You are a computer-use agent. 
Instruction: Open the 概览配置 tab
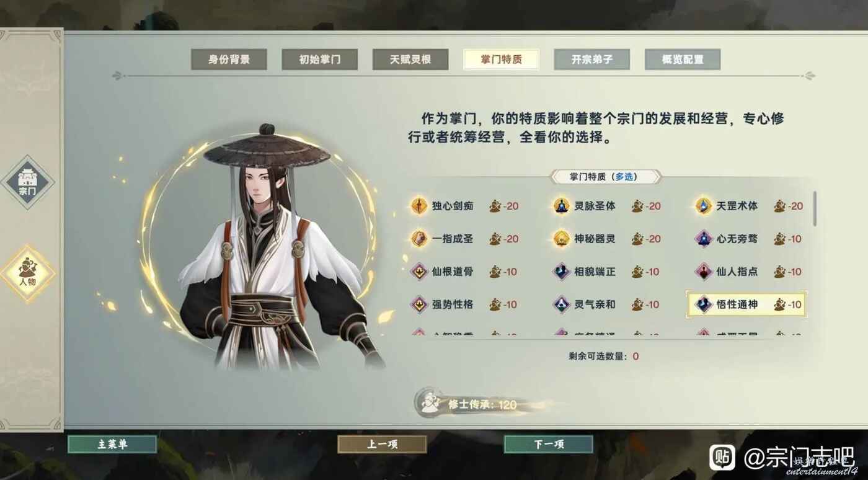point(683,60)
